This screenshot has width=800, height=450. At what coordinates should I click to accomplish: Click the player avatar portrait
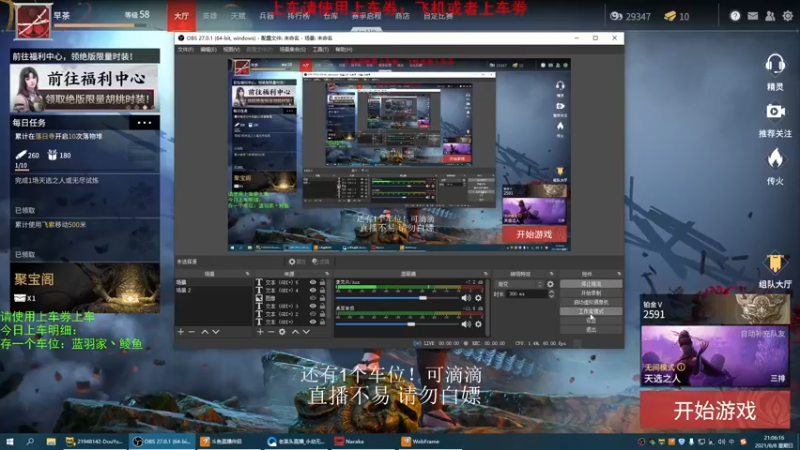pos(34,21)
